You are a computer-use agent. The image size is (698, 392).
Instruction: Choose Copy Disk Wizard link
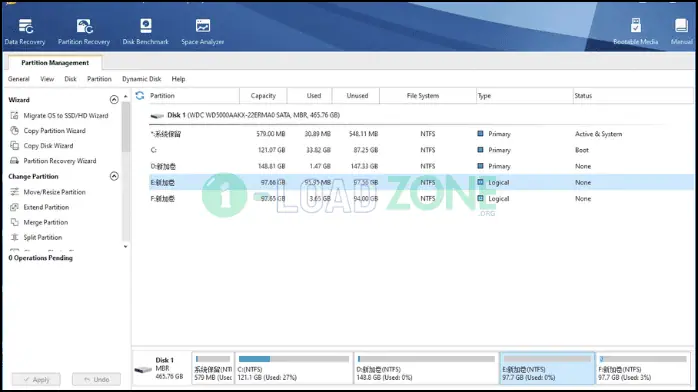[48, 146]
